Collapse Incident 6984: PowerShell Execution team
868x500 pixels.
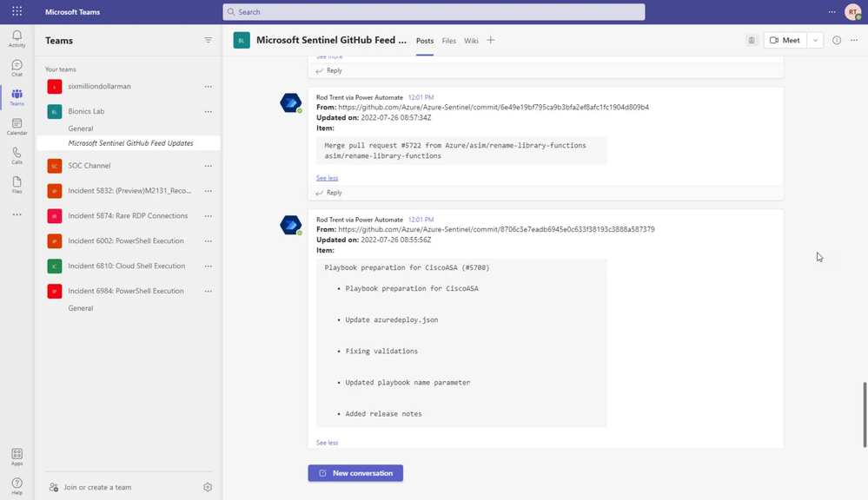coord(126,291)
